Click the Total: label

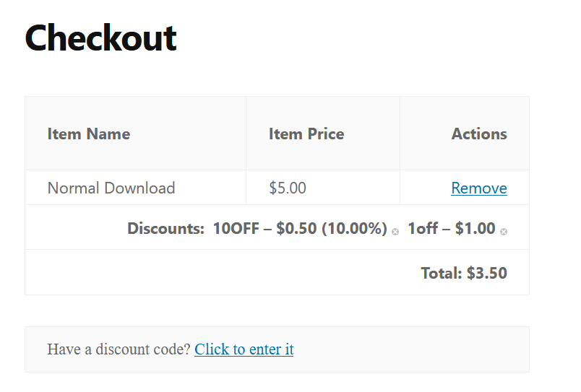[441, 273]
